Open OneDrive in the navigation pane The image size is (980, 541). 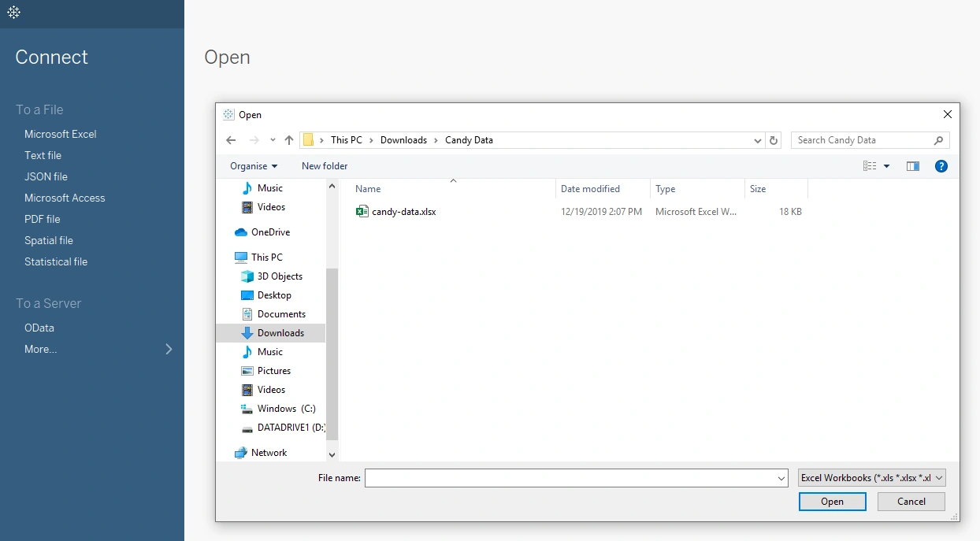click(270, 232)
